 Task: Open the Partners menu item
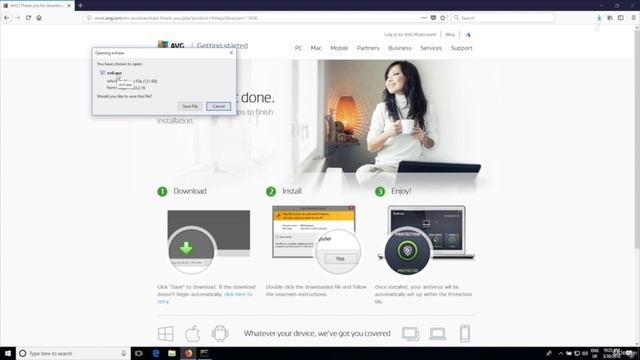pos(368,48)
